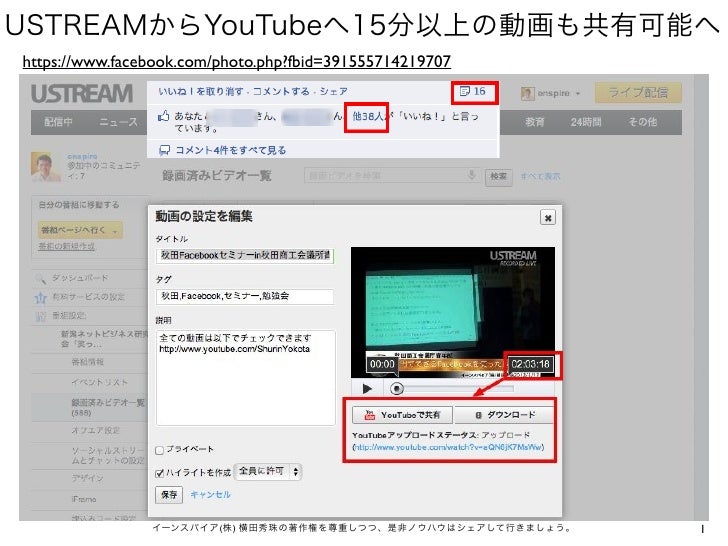Viewport: 728px width, 546px height.
Task: Click the 検索 button
Action: 499,177
